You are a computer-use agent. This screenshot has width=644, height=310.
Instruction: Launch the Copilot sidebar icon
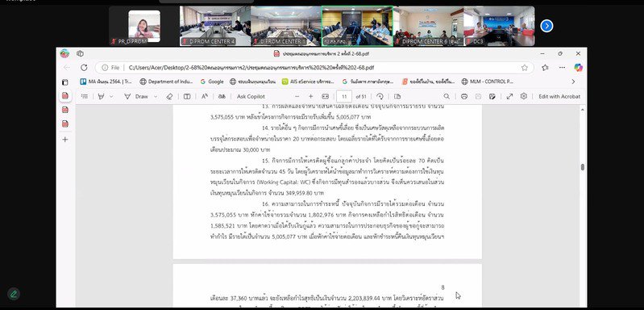(578, 68)
